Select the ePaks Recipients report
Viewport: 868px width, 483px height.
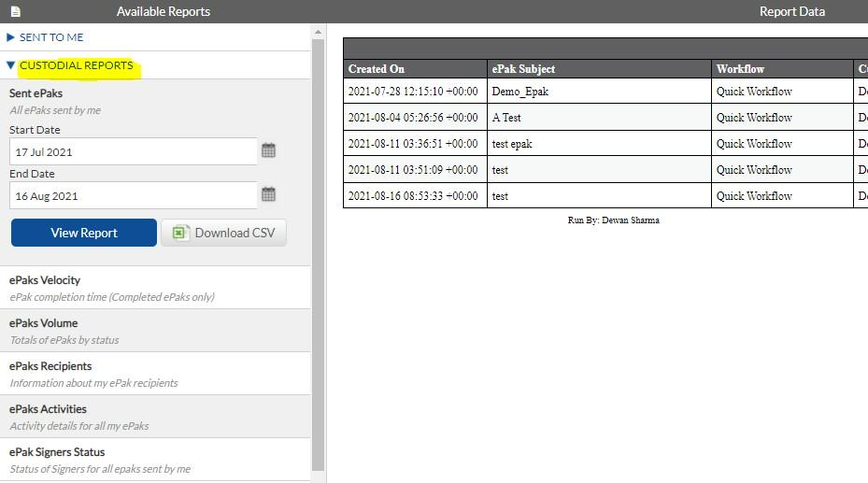pyautogui.click(x=155, y=374)
